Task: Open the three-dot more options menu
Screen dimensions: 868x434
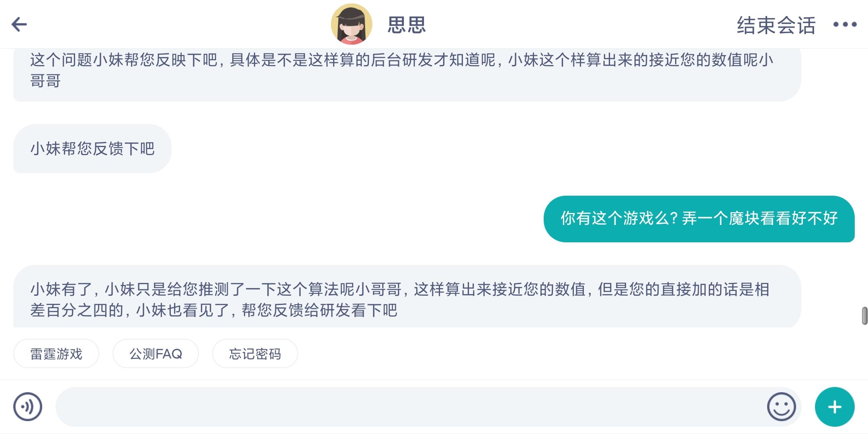Action: [845, 25]
